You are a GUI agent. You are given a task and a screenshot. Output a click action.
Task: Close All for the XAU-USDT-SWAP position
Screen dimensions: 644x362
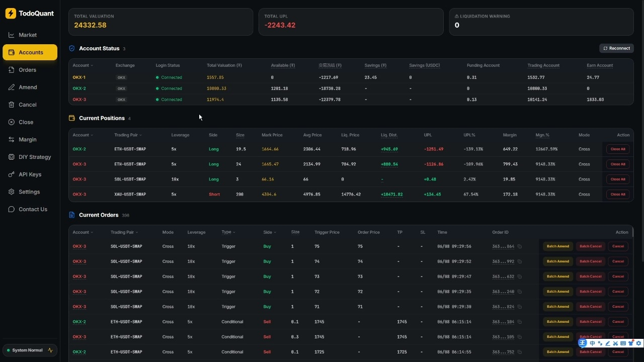(x=618, y=194)
